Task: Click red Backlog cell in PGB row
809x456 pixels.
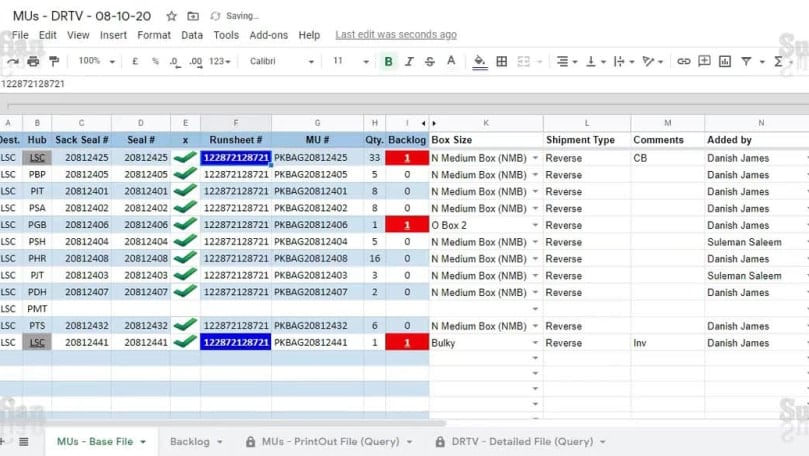Action: 407,225
